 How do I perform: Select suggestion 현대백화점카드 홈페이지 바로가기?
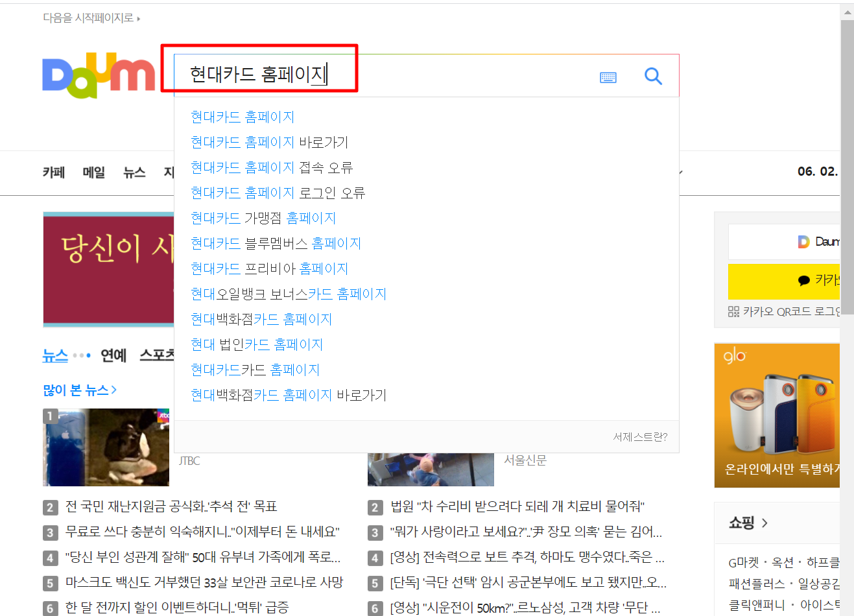(x=289, y=395)
